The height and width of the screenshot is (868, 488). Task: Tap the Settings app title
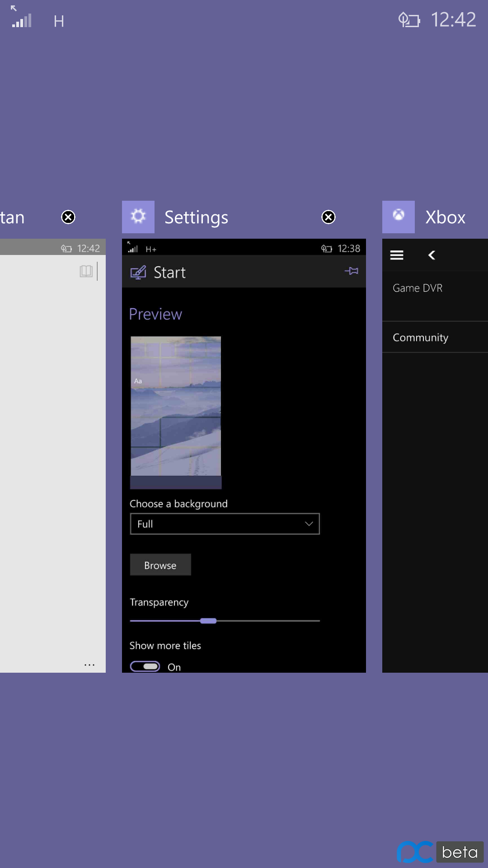[197, 218]
